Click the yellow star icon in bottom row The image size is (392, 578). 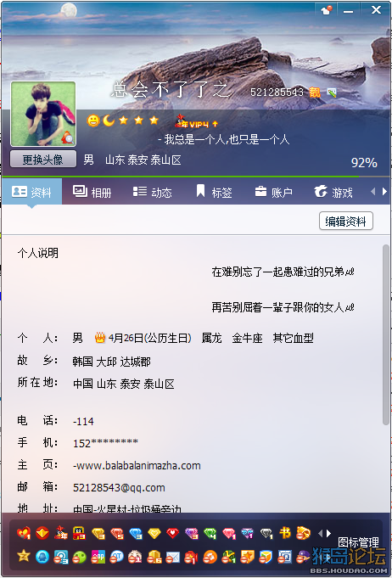pos(24,556)
